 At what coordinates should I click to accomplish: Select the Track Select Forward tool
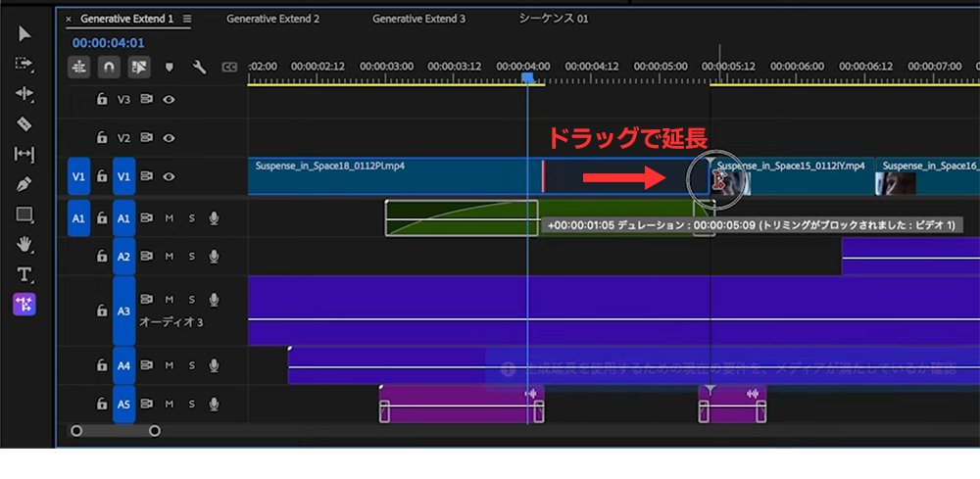pyautogui.click(x=24, y=64)
